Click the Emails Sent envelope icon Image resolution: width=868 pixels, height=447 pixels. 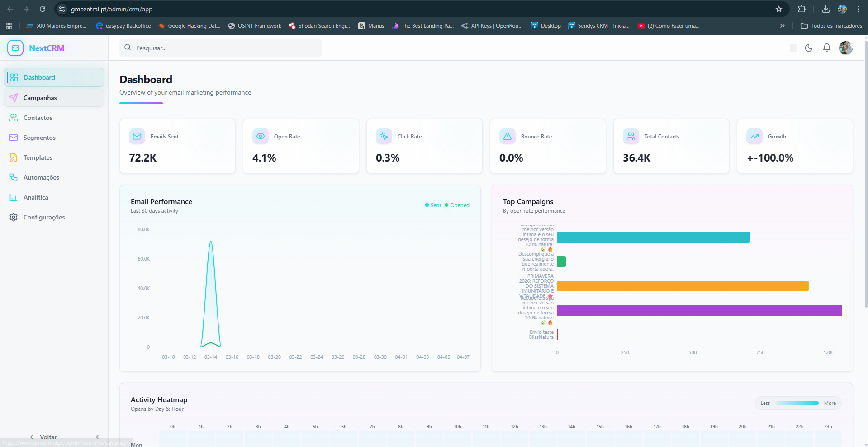coord(137,136)
